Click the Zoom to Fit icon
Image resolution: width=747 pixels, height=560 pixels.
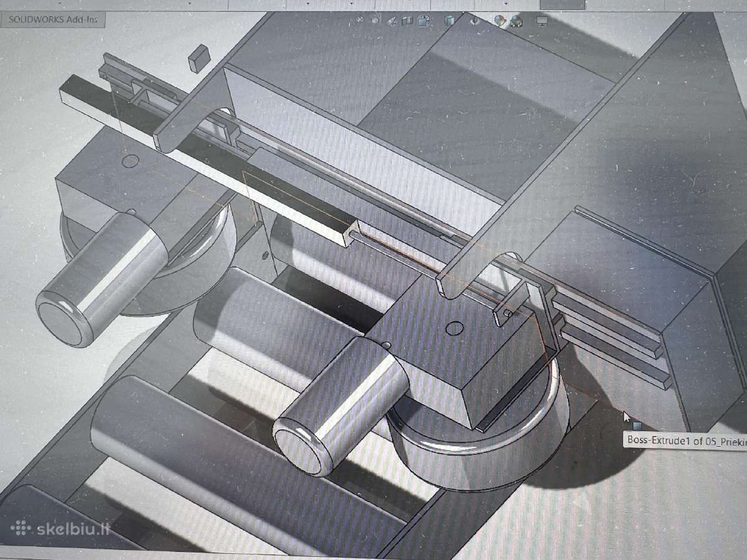coord(359,21)
